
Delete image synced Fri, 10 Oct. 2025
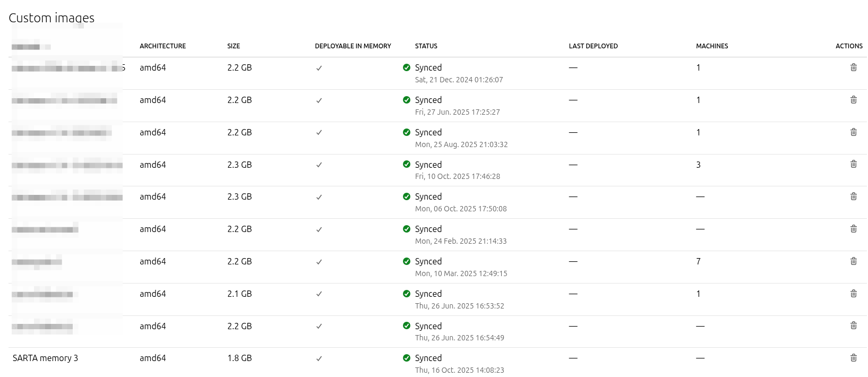tap(853, 164)
